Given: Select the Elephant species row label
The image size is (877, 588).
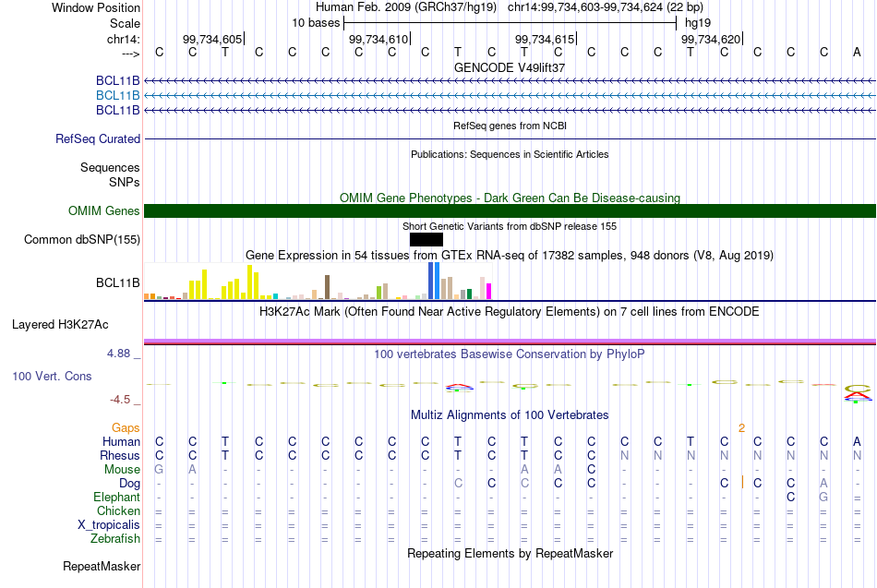Looking at the screenshot, I should 116,498.
